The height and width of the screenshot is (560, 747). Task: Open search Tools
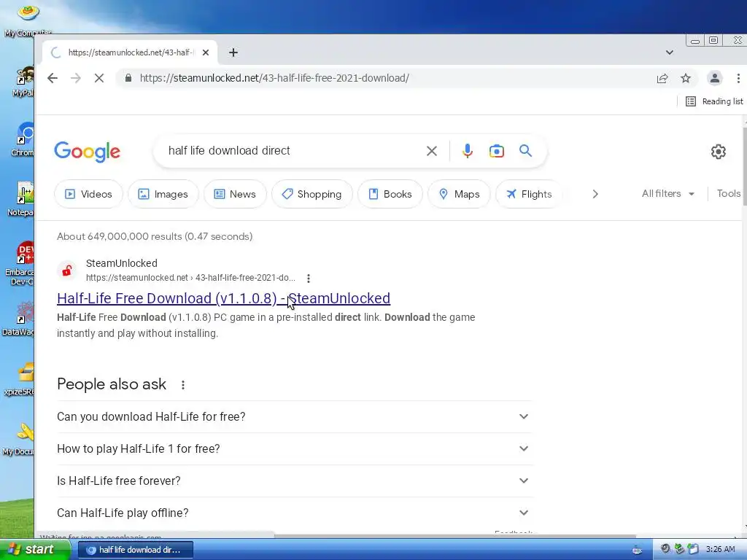click(729, 193)
